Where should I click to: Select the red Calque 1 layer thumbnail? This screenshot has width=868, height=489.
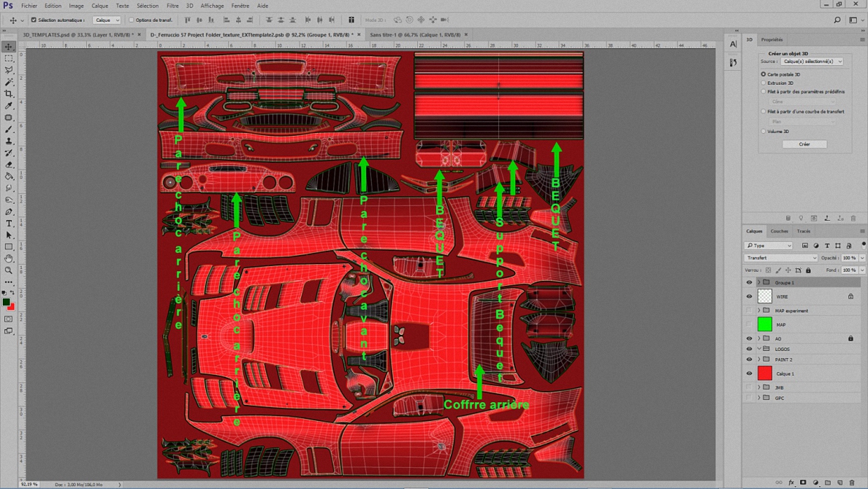coord(765,373)
